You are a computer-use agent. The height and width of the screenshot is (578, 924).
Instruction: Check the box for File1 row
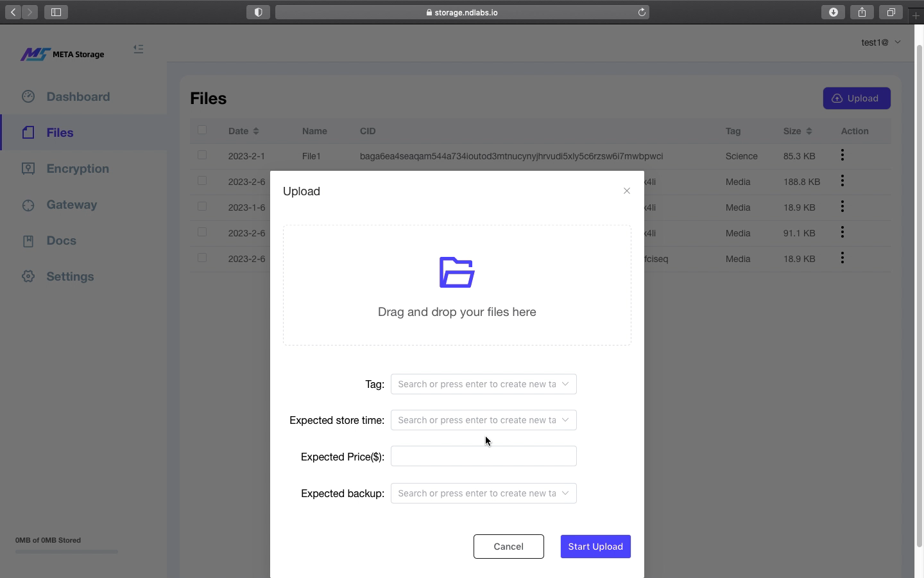pyautogui.click(x=202, y=155)
